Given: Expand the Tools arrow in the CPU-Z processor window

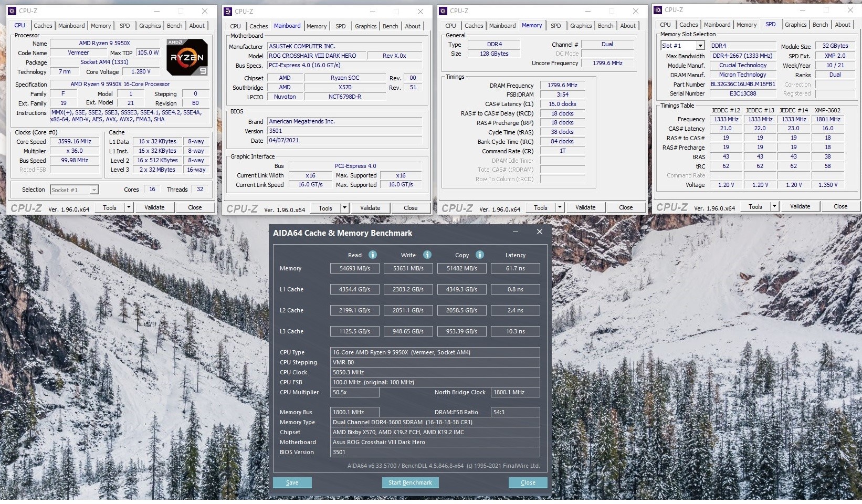Looking at the screenshot, I should [x=129, y=207].
